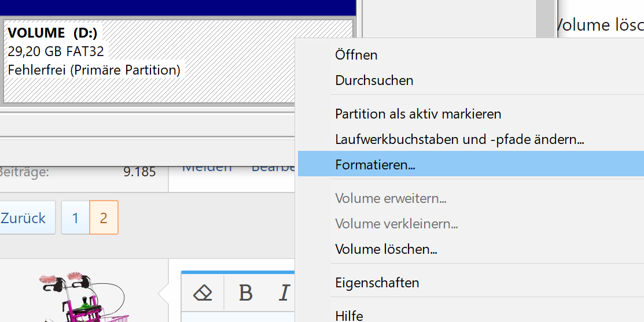644x322 pixels.
Task: Click the 29,20 GB FAT32 label
Action: click(x=56, y=51)
